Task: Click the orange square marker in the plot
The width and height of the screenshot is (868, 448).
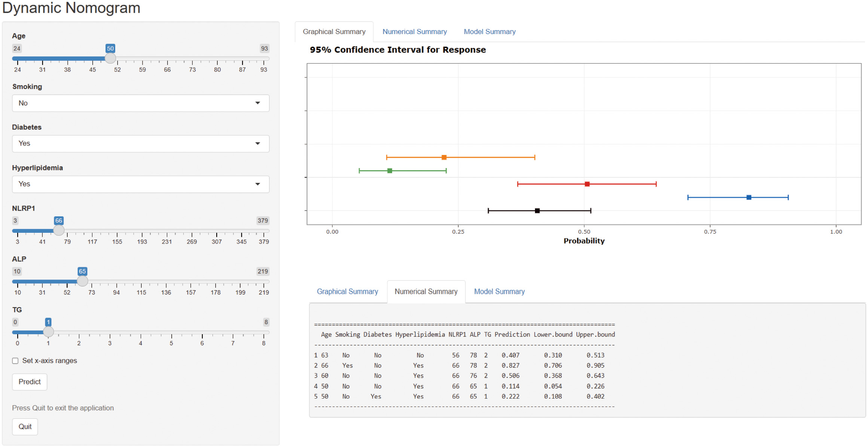Action: click(x=444, y=157)
